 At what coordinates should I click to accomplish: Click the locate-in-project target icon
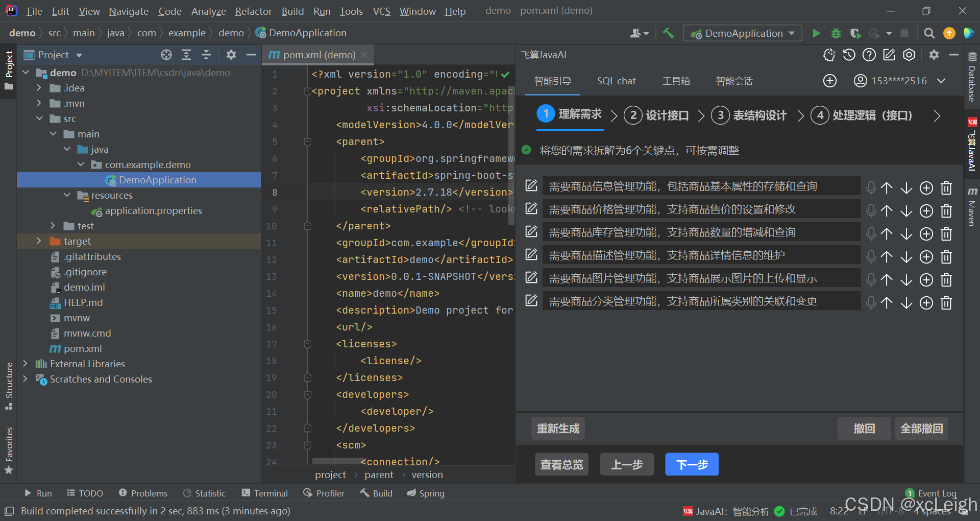click(x=166, y=55)
